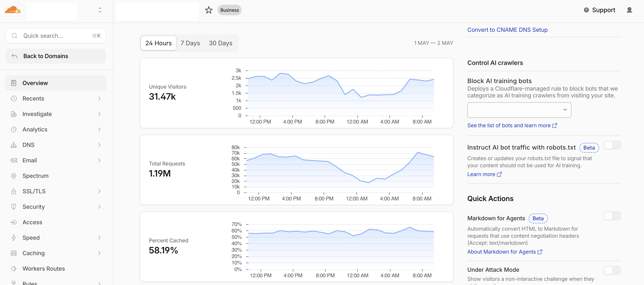Click the Speed lightning bolt icon
This screenshot has height=285, width=644.
click(14, 238)
